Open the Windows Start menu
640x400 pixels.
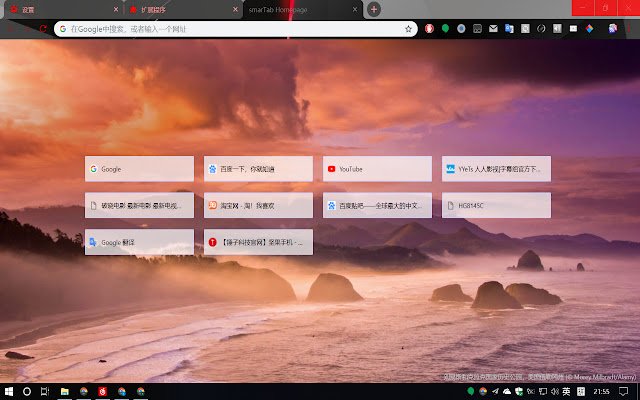click(8, 391)
